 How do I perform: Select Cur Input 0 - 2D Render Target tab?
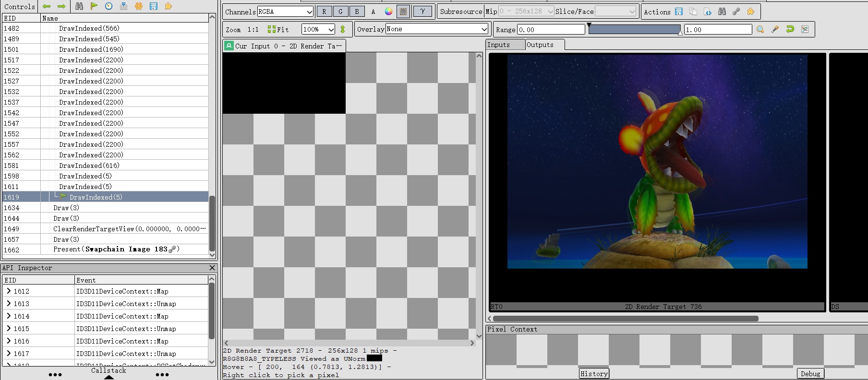click(284, 46)
